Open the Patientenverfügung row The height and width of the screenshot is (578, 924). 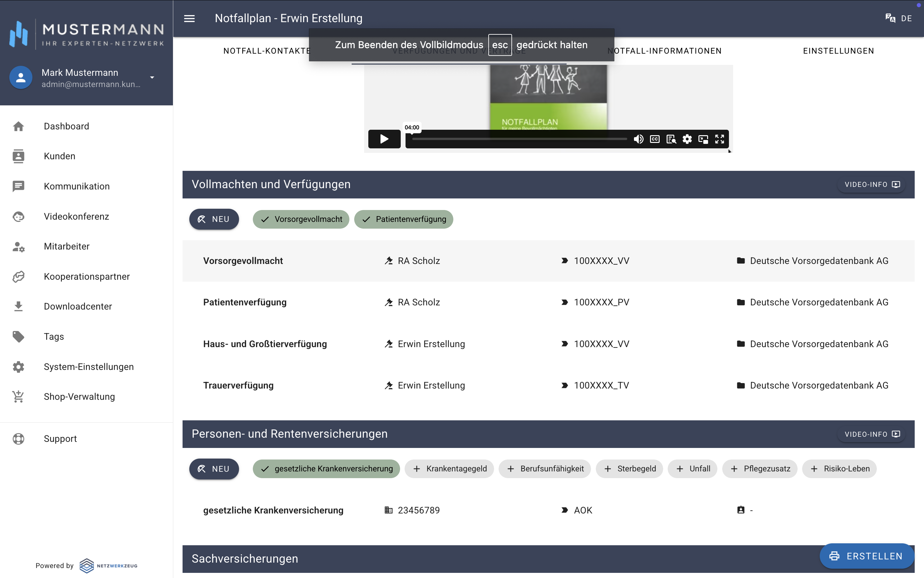point(548,302)
